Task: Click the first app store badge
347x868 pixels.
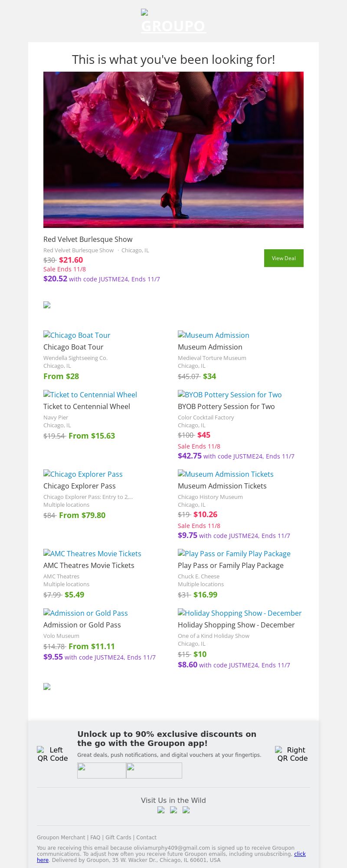Action: click(101, 770)
